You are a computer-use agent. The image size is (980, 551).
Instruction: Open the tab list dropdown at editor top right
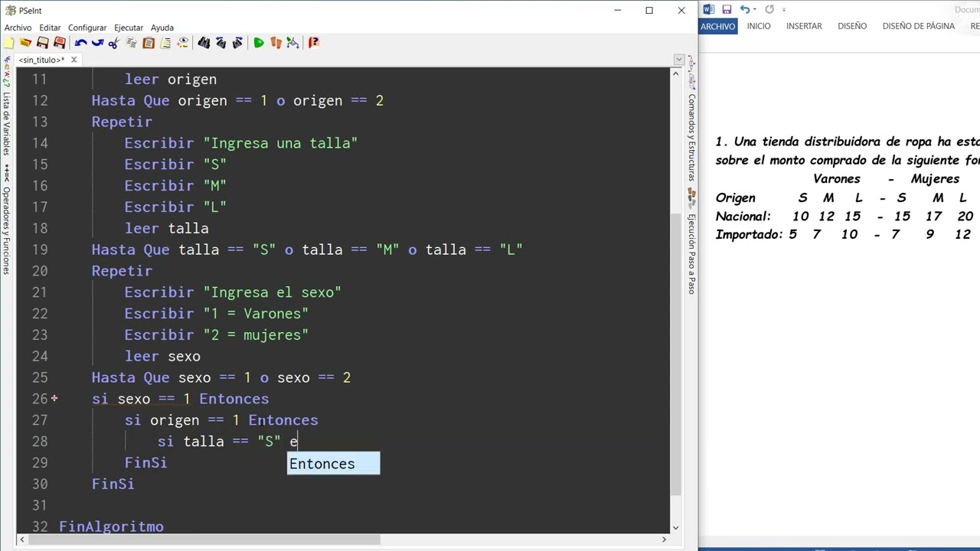(x=678, y=60)
